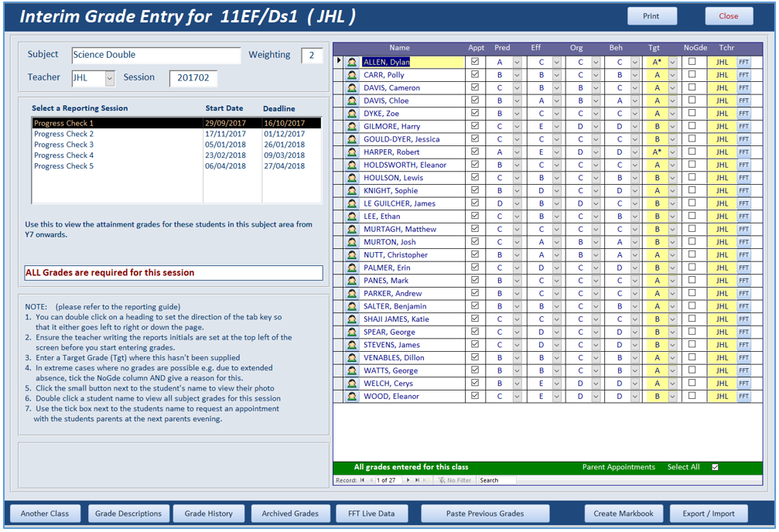
Task: Tick NoGde checkbox for STEVENS, James
Action: pos(692,344)
